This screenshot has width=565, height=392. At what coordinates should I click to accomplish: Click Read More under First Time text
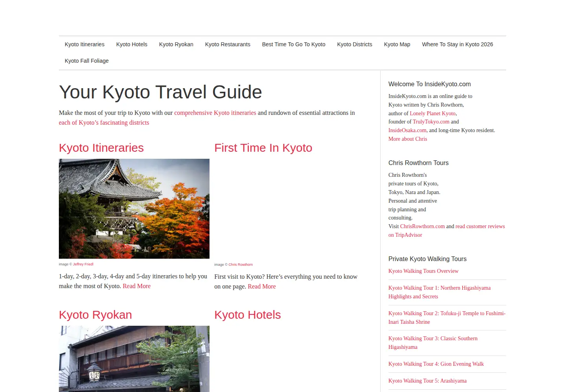(x=262, y=287)
